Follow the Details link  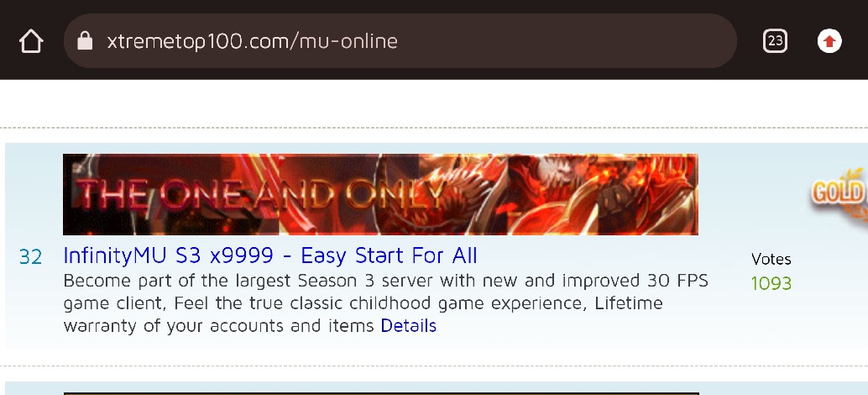point(409,326)
